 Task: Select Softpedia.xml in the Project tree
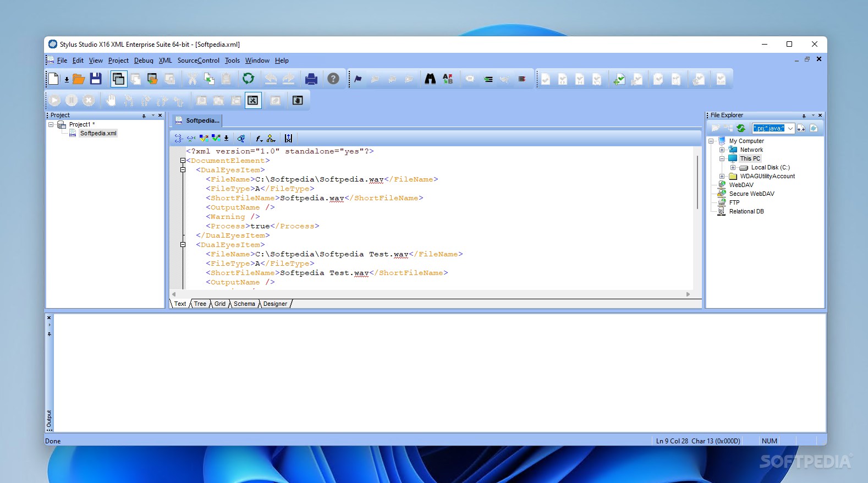tap(98, 133)
